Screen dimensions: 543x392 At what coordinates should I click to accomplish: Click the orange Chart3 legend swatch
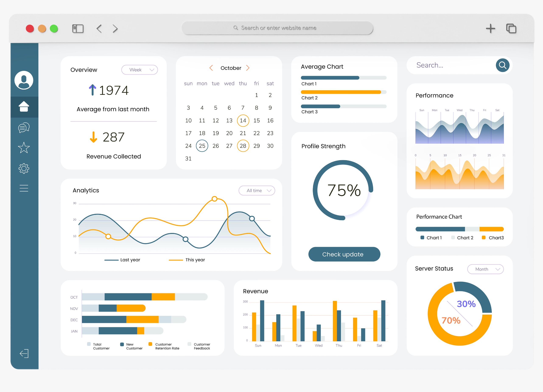[484, 238]
